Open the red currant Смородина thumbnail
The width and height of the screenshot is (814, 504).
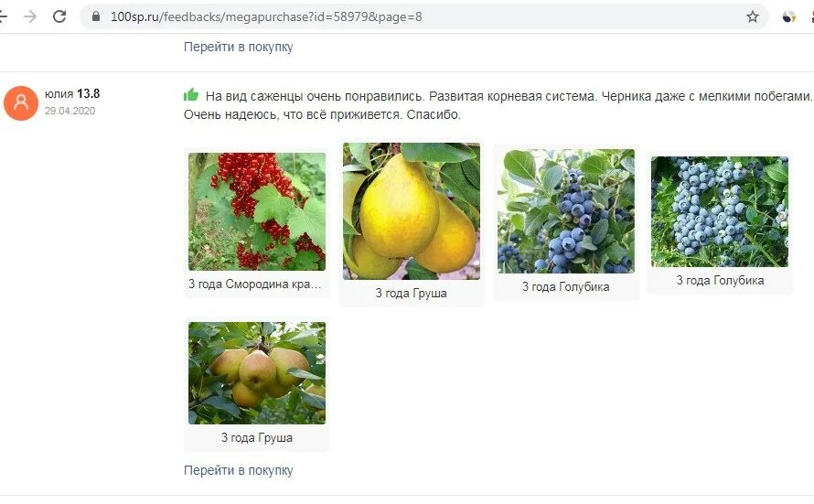(257, 212)
